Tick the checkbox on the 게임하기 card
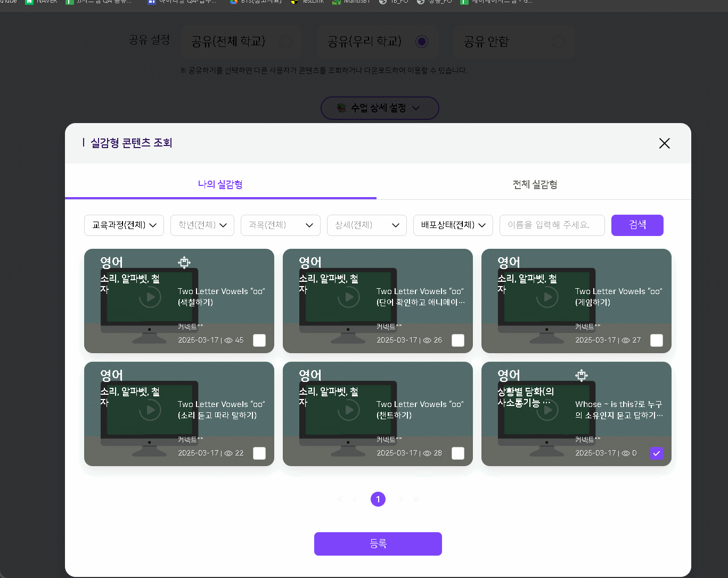Screen dimensions: 728x578 pos(657,340)
